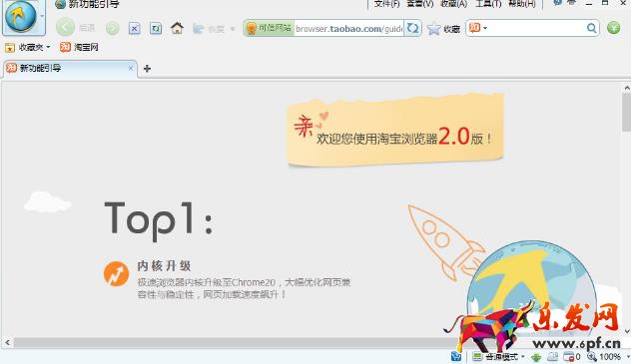The width and height of the screenshot is (631, 364).
Task: Open the 收藏夹 favorites dropdown
Action: pyautogui.click(x=27, y=48)
